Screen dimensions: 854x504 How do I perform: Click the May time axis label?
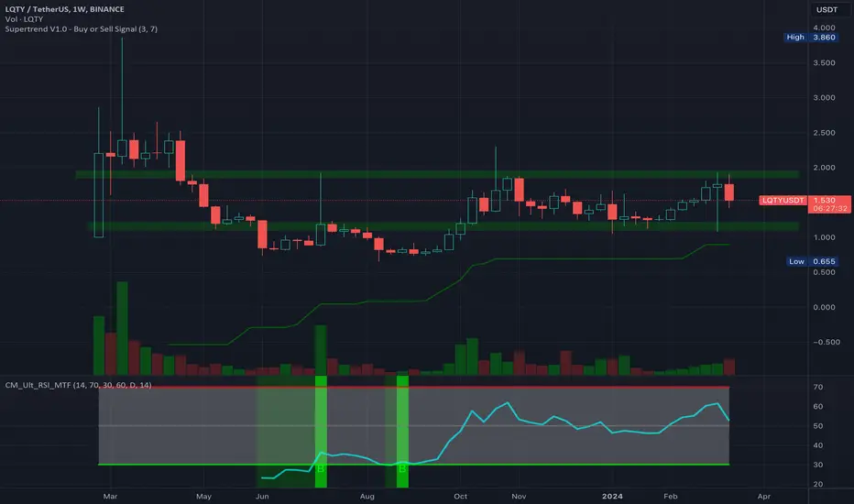(x=203, y=497)
